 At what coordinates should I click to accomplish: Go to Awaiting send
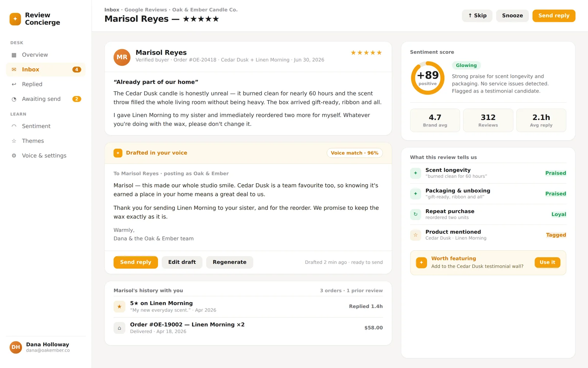pyautogui.click(x=46, y=99)
